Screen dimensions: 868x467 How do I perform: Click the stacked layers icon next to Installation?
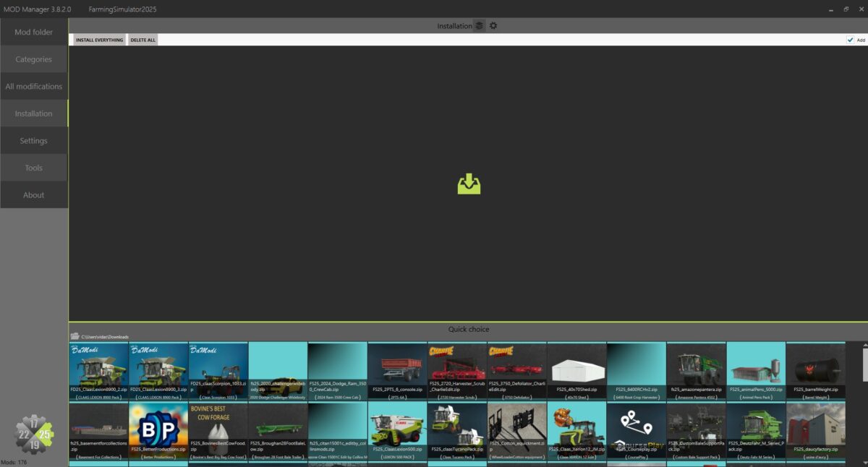click(x=479, y=25)
